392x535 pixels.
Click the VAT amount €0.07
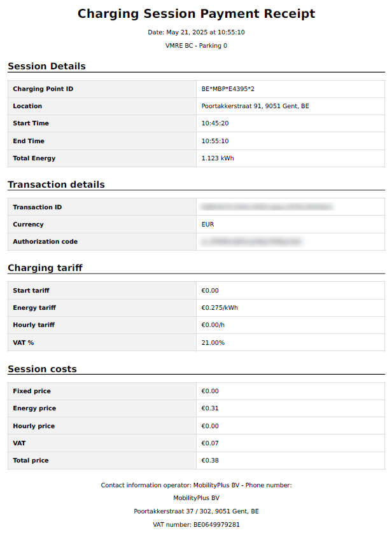(x=209, y=443)
